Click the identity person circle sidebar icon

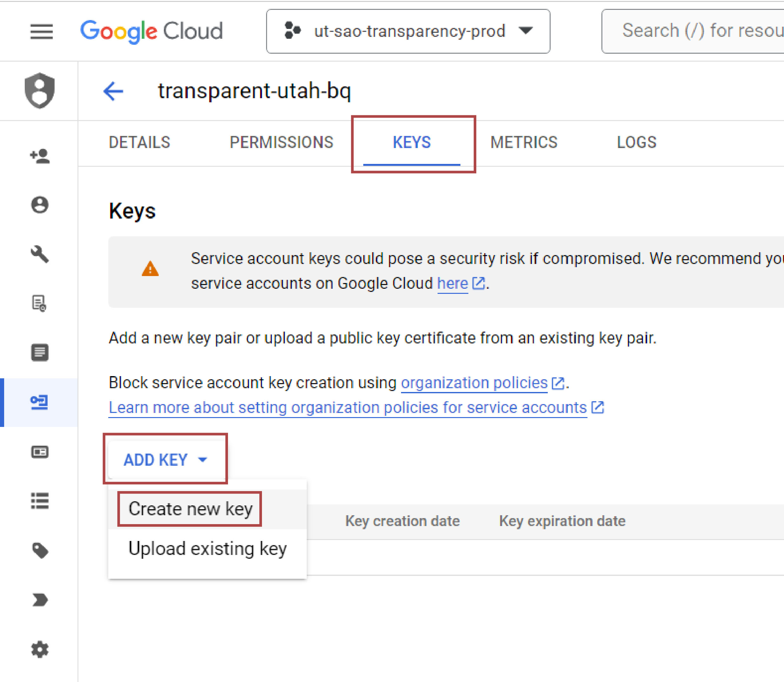coord(40,205)
